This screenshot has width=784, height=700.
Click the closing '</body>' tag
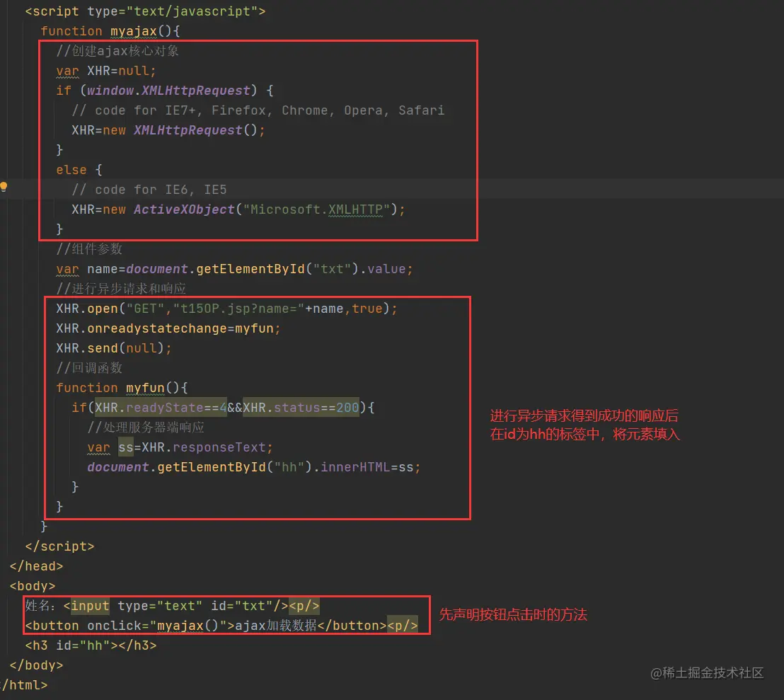click(37, 665)
